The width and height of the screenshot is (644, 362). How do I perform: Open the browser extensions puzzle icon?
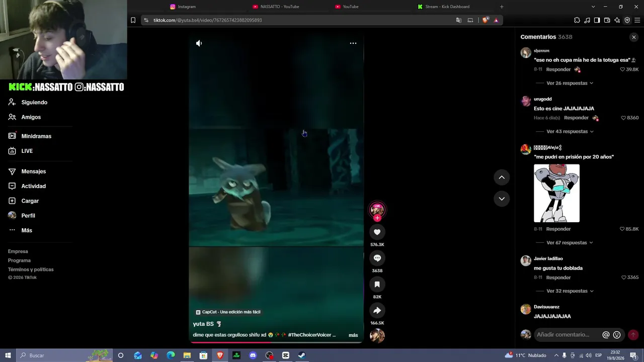click(x=577, y=20)
